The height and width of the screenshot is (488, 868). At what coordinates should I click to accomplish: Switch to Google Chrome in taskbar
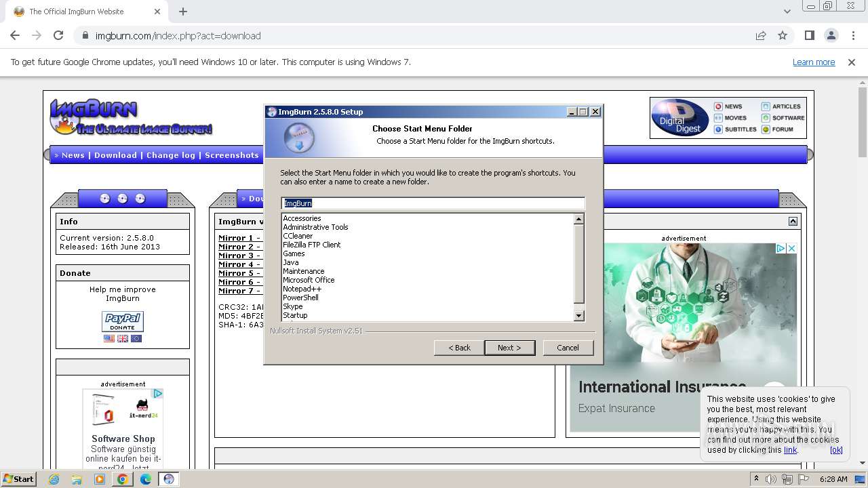[123, 479]
